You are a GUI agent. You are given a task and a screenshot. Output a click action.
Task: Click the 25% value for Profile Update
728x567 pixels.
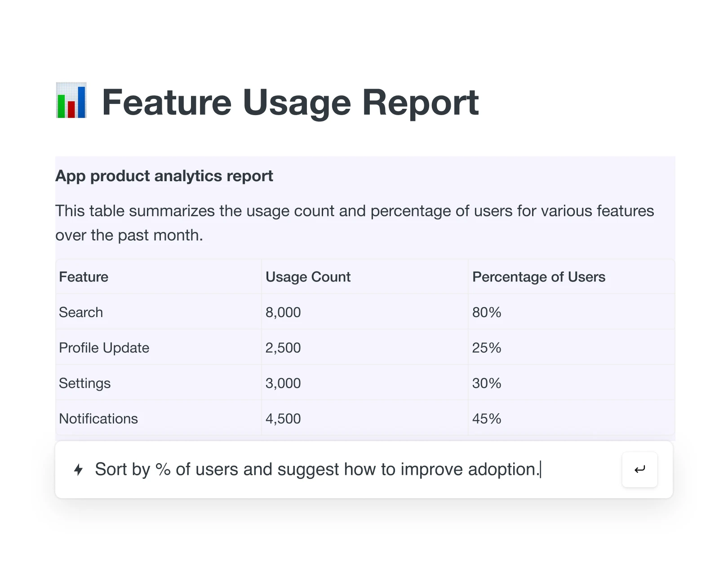click(486, 347)
